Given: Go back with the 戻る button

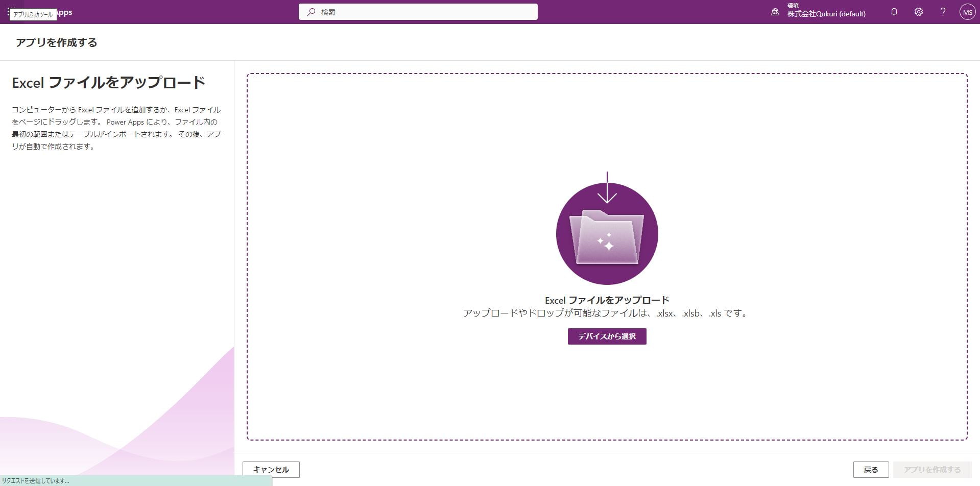Looking at the screenshot, I should pos(870,469).
